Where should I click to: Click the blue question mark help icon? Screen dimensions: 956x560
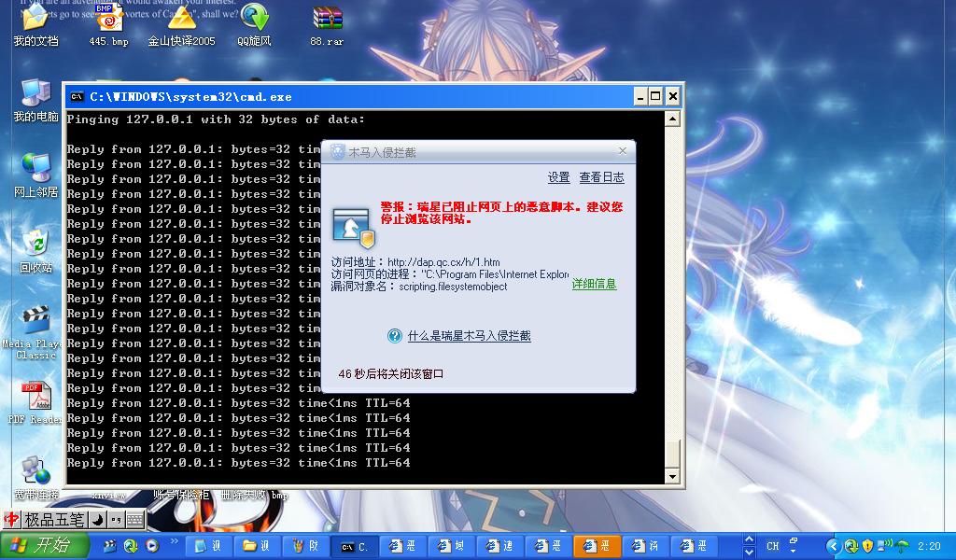click(x=395, y=336)
